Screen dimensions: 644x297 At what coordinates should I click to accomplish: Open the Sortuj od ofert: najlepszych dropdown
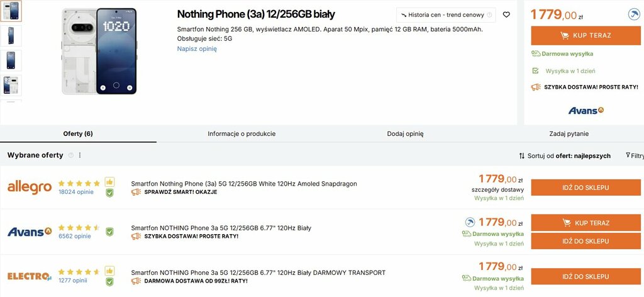click(565, 155)
